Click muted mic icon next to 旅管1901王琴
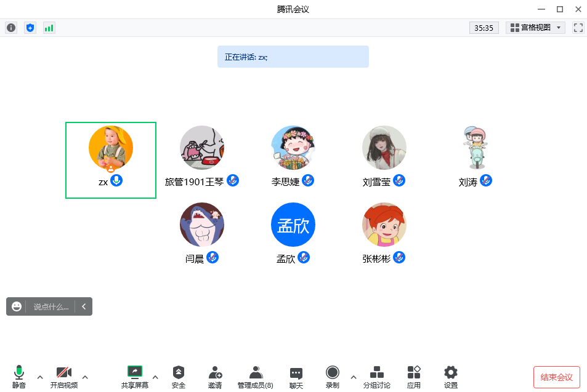Screen dimensions: 587x392 233,181
